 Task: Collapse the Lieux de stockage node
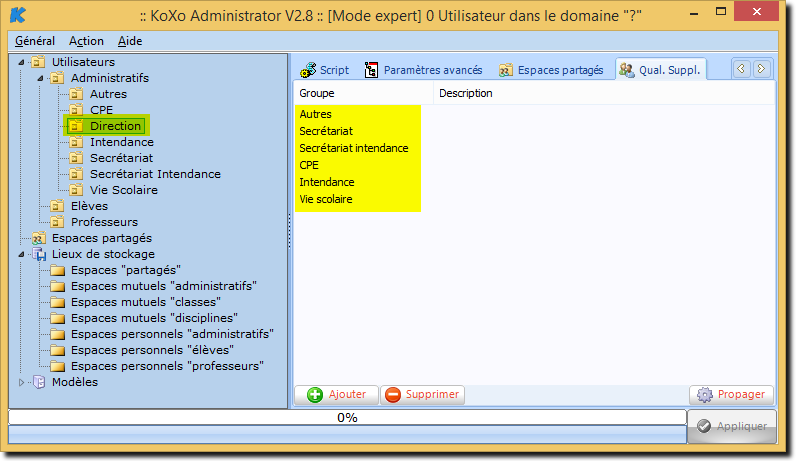[21, 254]
